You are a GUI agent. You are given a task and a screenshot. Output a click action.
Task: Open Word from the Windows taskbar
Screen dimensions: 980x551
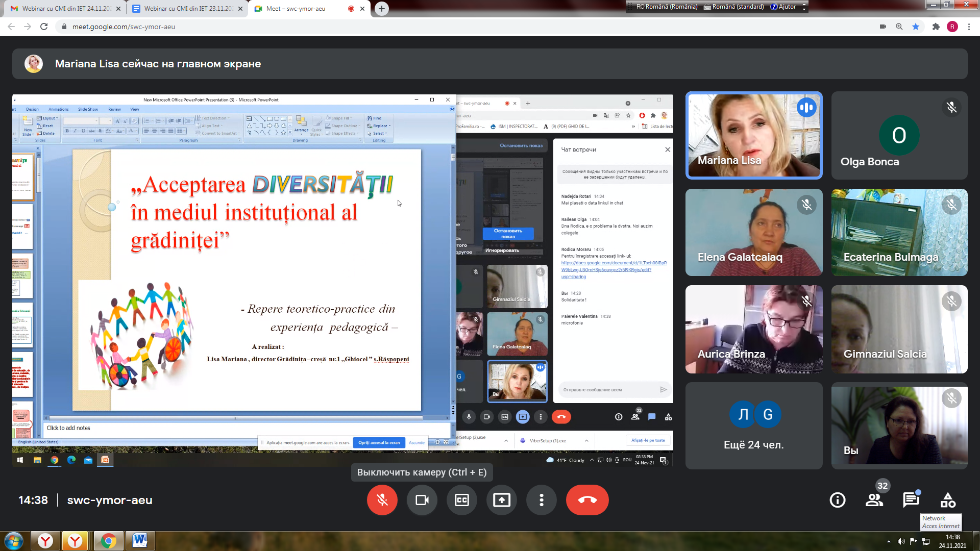click(140, 540)
